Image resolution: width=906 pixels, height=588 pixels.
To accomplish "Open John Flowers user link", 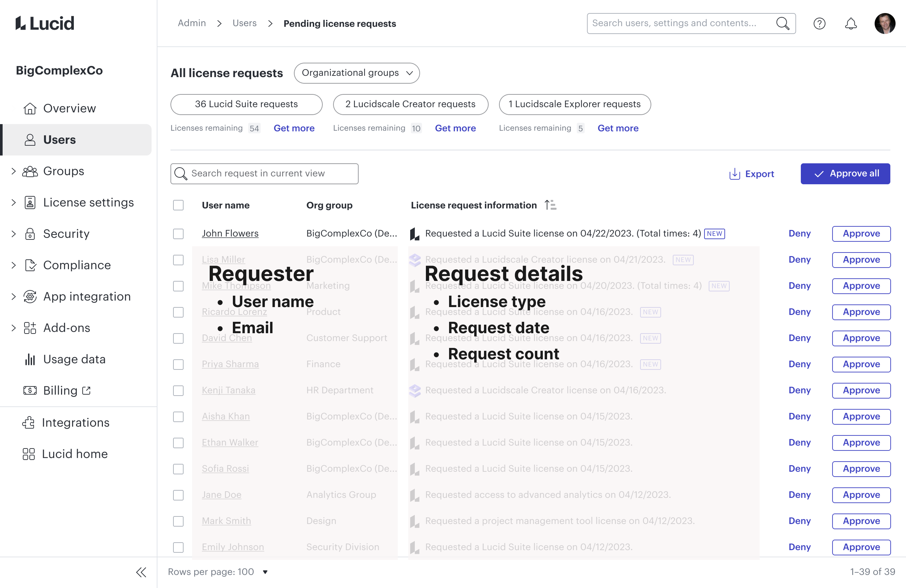I will (230, 234).
